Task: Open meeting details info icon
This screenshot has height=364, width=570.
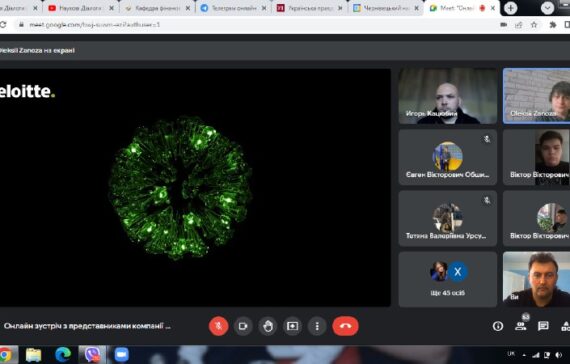Action: pyautogui.click(x=498, y=326)
